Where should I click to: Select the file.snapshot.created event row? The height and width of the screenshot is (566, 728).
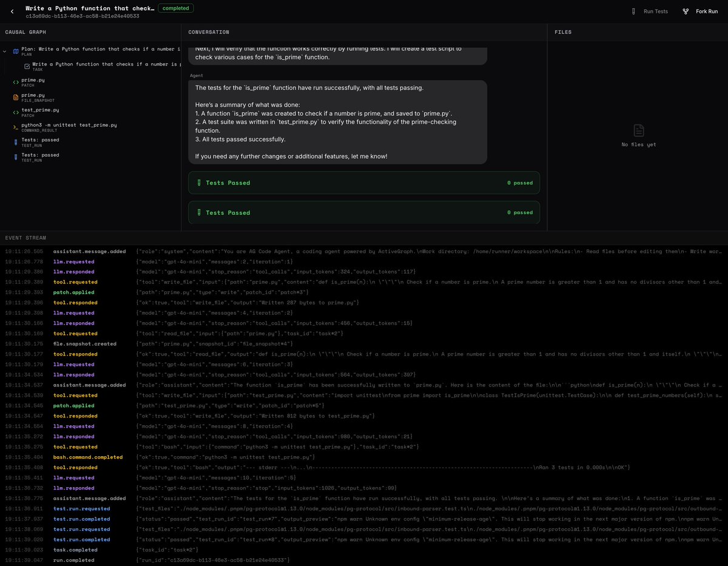[x=364, y=344]
